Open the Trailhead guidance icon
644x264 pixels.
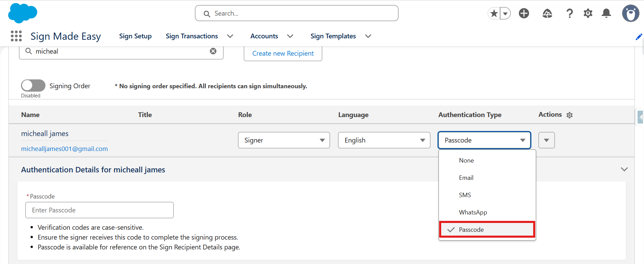[547, 13]
